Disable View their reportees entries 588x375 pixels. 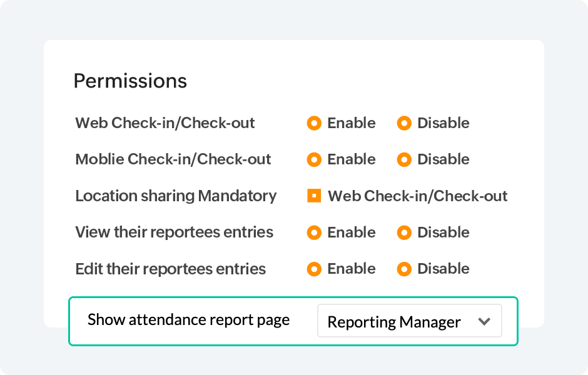point(404,232)
